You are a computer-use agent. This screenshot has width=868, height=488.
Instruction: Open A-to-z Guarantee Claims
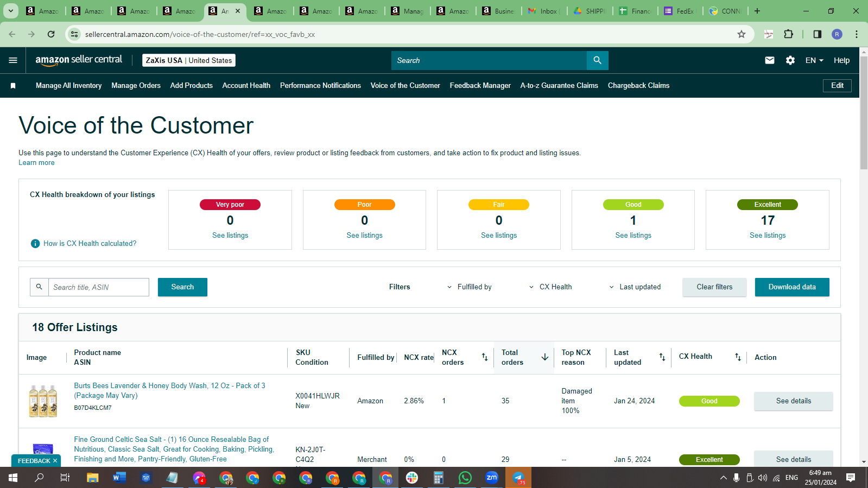pyautogui.click(x=559, y=86)
